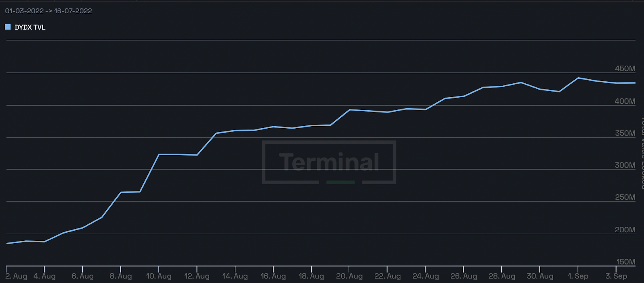Click the 2. Aug x-axis label
644x283 pixels.
pos(16,276)
